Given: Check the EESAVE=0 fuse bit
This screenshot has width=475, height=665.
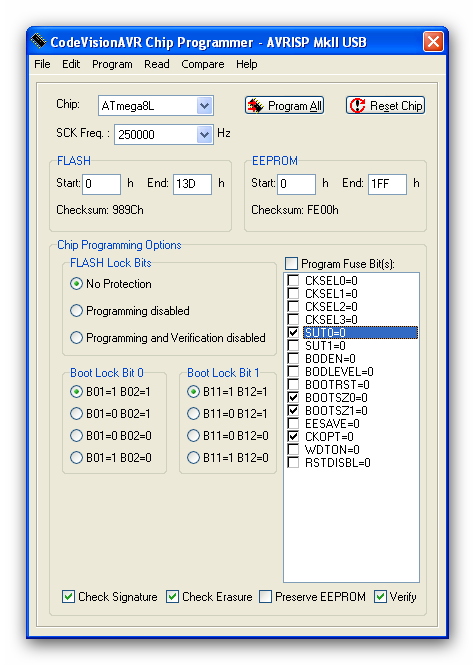Looking at the screenshot, I should [x=293, y=424].
